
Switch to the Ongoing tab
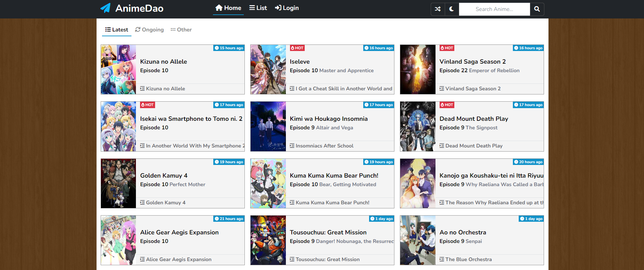pyautogui.click(x=149, y=30)
